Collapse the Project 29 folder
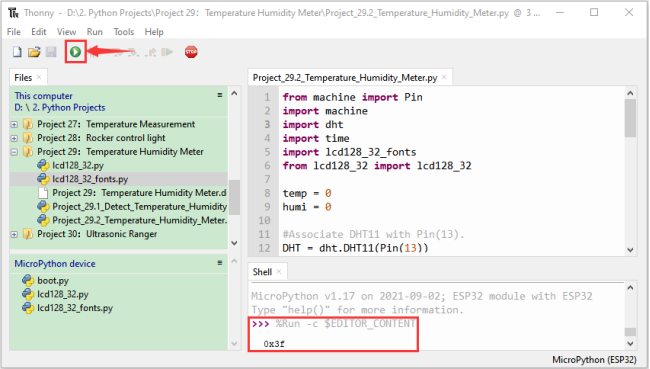 pyautogui.click(x=14, y=152)
